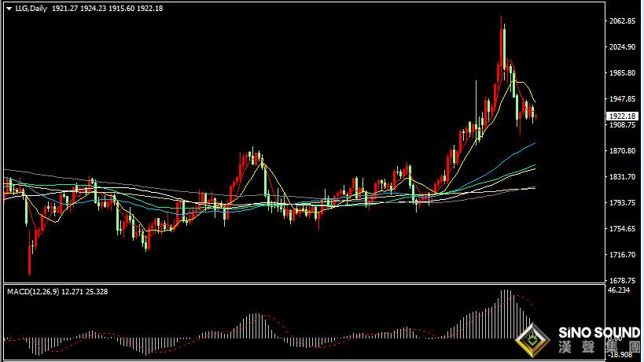Click the latest candlestick at right edge

[536, 117]
